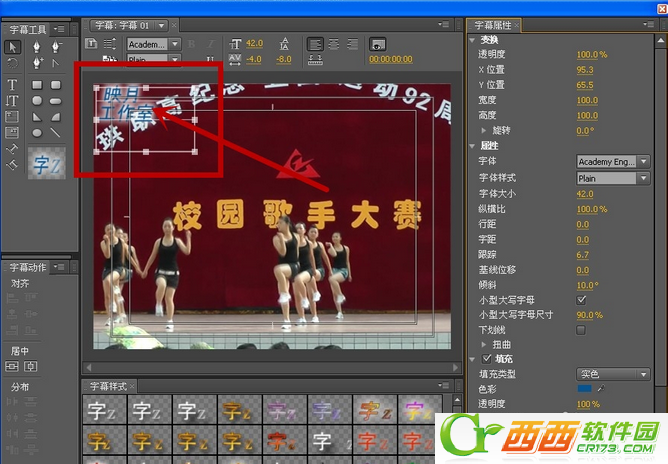This screenshot has width=668, height=464.
Task: Click the horizontal center button under 居中
Action: pos(13,366)
